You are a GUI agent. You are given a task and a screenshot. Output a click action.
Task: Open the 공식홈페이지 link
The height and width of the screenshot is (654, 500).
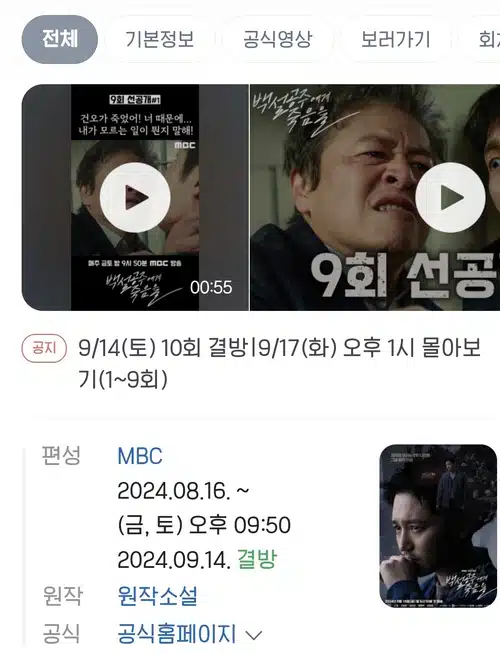click(177, 634)
